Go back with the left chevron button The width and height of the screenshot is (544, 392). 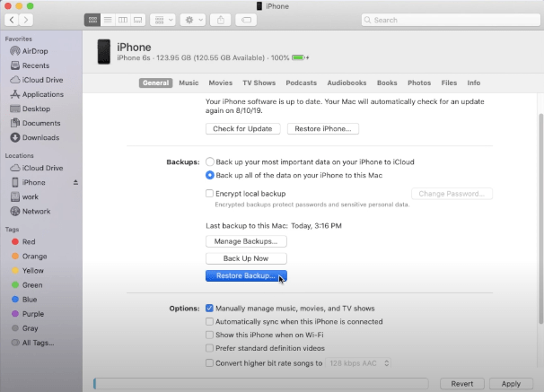coord(12,20)
